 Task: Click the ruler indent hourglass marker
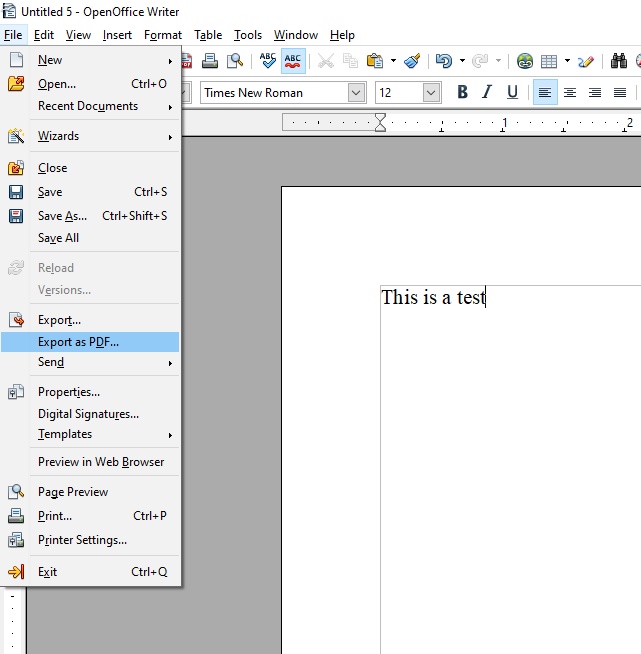pyautogui.click(x=380, y=122)
